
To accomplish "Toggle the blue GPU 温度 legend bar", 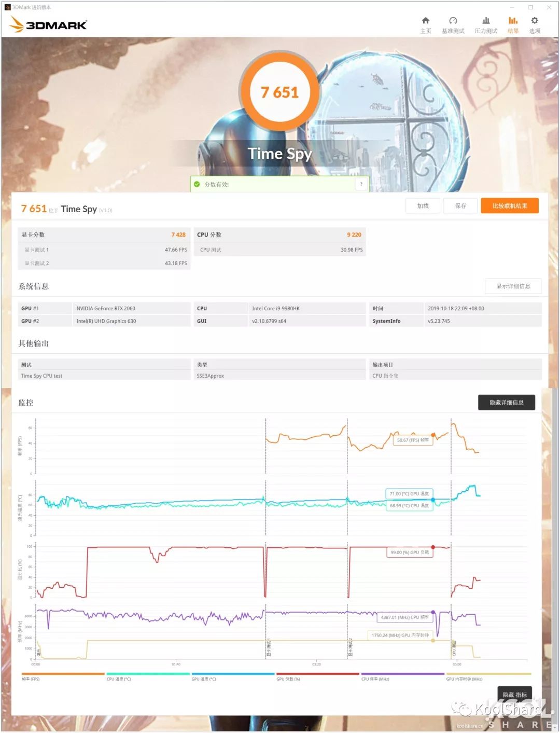I will pyautogui.click(x=233, y=674).
